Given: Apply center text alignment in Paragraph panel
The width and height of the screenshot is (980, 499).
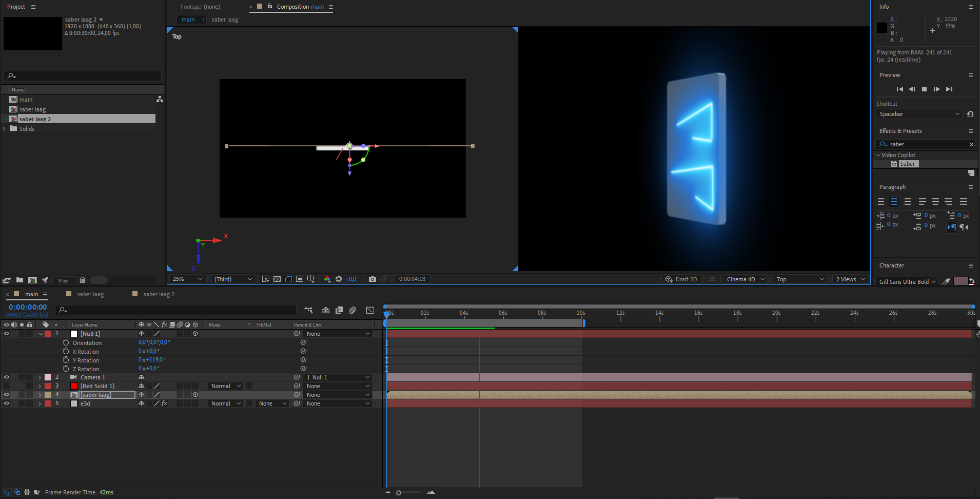Looking at the screenshot, I should [x=894, y=201].
